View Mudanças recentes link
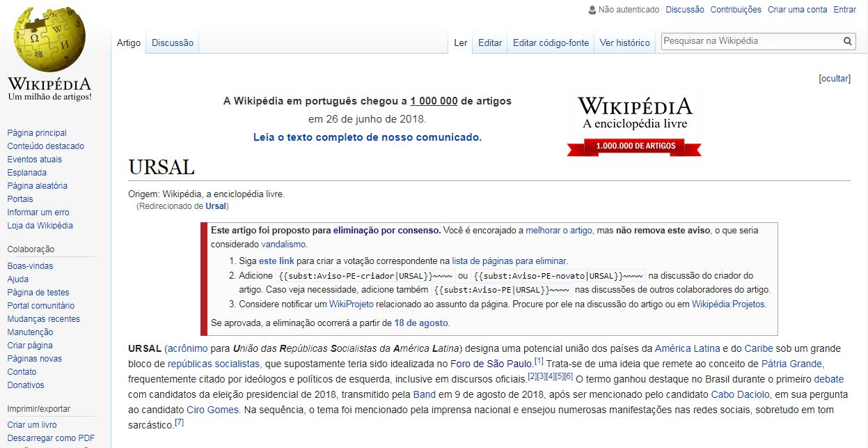Image resolution: width=868 pixels, height=448 pixels. click(43, 318)
